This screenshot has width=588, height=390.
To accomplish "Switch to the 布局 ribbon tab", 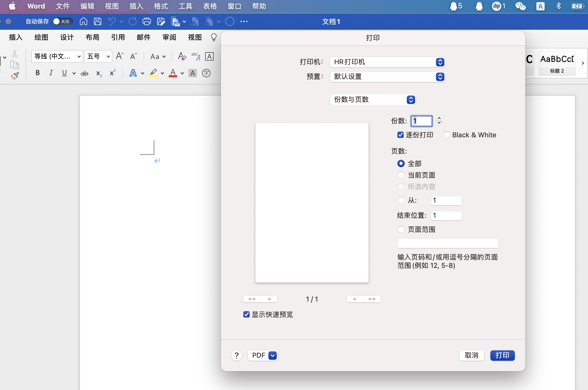I will click(92, 37).
